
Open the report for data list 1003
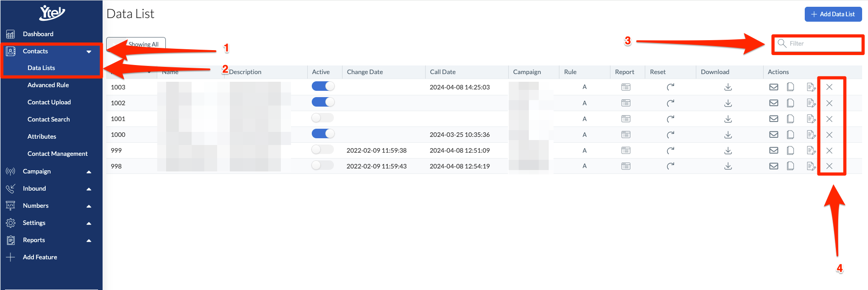[x=625, y=87]
